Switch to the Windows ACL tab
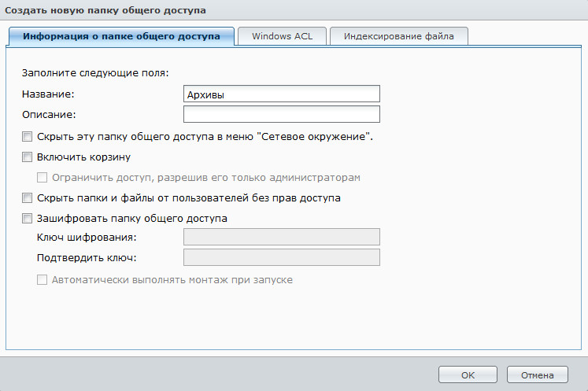The width and height of the screenshot is (588, 391). [282, 36]
